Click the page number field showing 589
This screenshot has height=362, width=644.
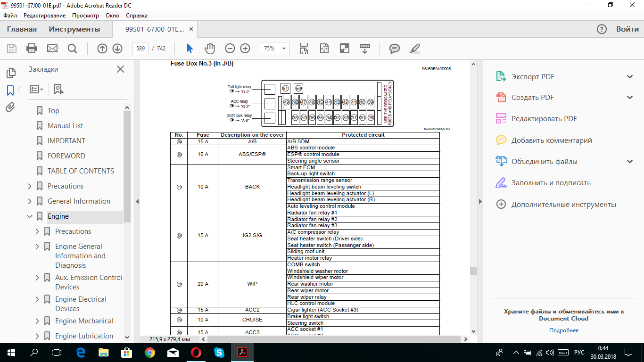[140, 49]
